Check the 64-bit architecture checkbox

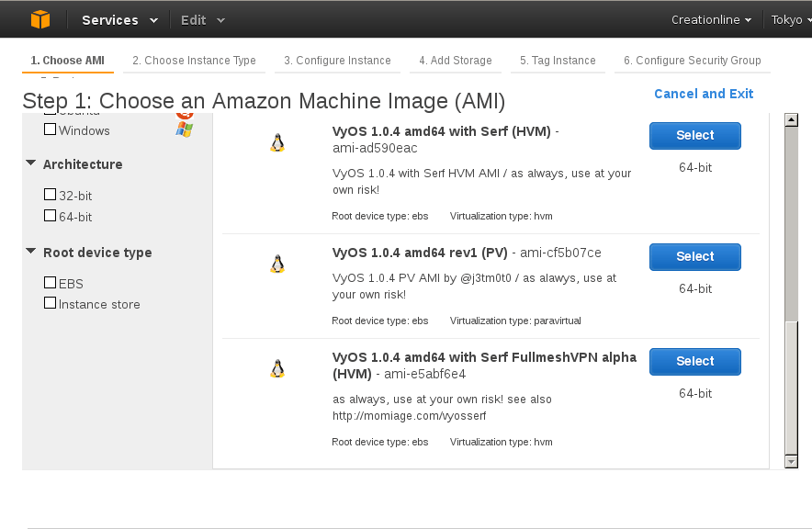click(x=51, y=215)
